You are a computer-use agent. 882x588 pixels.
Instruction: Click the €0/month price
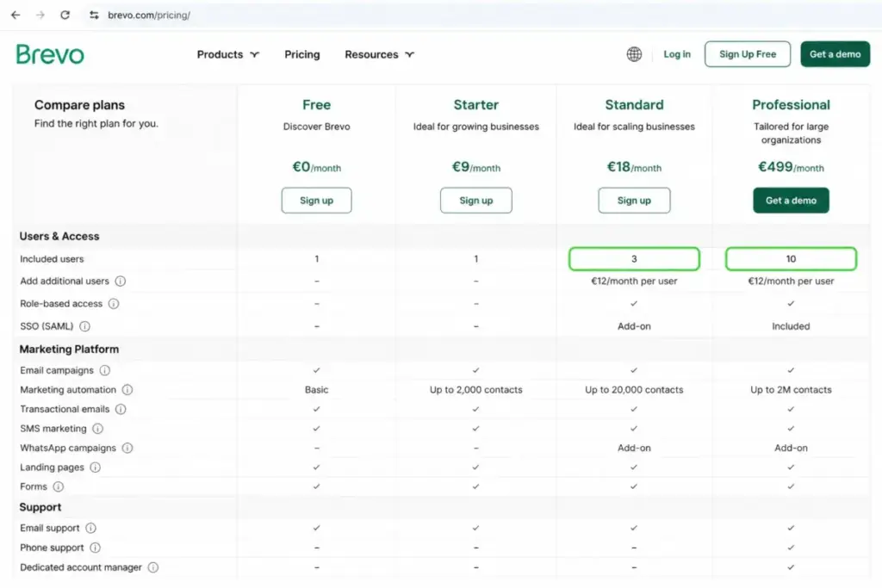tap(317, 167)
